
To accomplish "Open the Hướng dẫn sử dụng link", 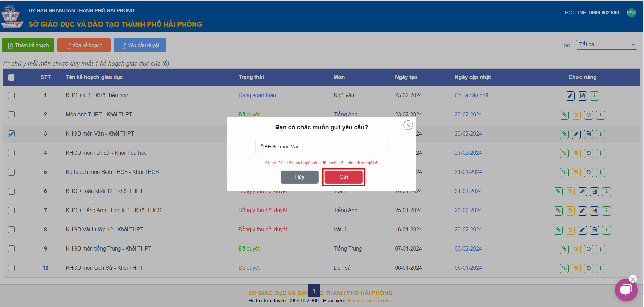I will pos(370,301).
